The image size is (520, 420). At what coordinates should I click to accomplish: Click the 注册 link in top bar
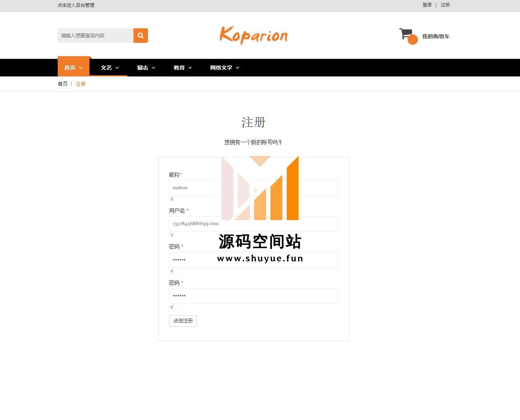445,5
